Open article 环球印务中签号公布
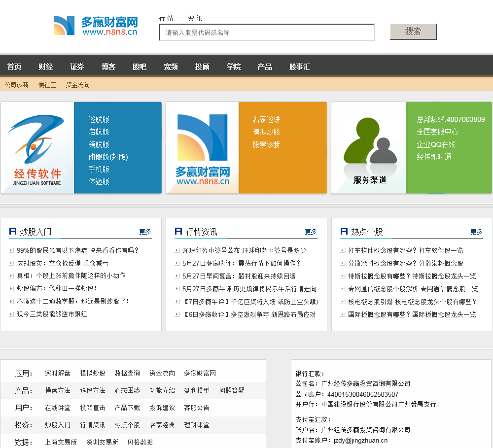 244,250
